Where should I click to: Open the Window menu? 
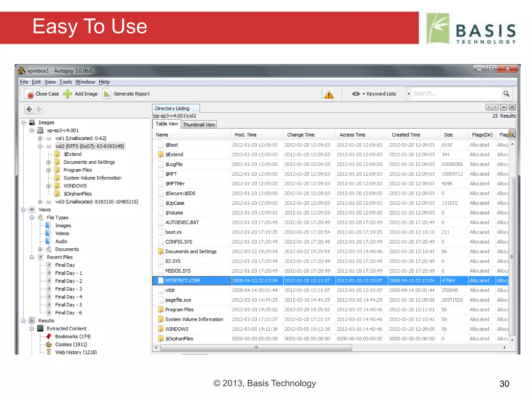[x=85, y=82]
